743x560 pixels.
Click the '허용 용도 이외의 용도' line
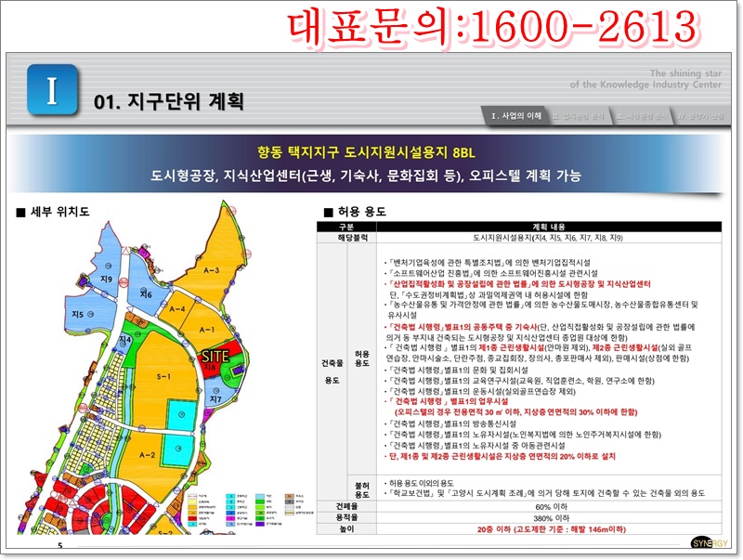pos(420,483)
